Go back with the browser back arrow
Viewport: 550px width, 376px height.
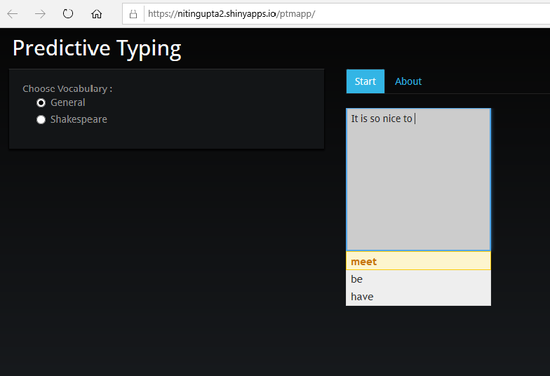(x=12, y=14)
